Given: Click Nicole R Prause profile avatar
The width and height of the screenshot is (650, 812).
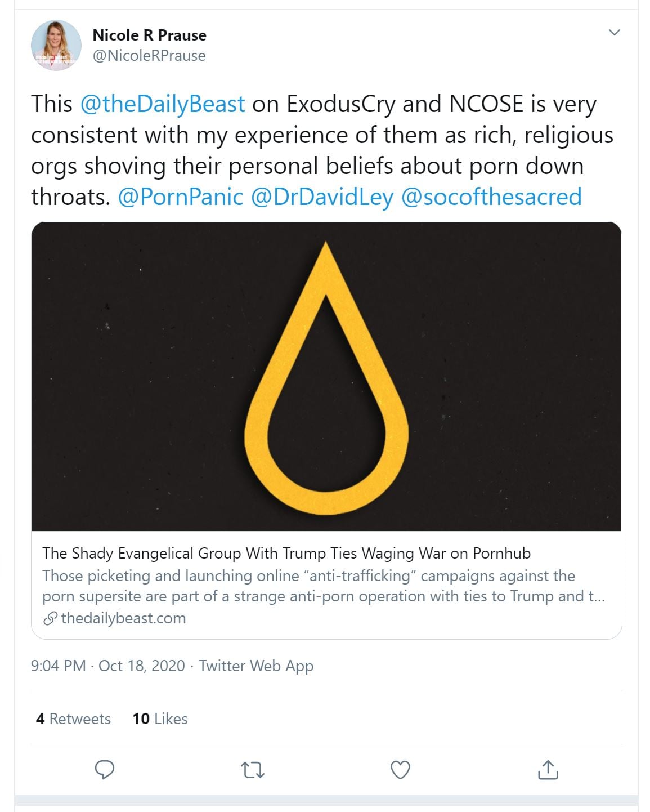Looking at the screenshot, I should pyautogui.click(x=56, y=46).
